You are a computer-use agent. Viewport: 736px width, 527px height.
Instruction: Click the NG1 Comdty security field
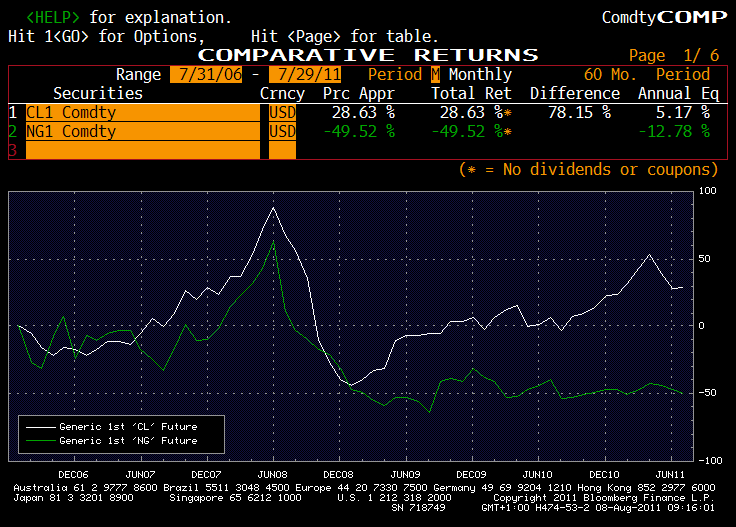coord(143,131)
